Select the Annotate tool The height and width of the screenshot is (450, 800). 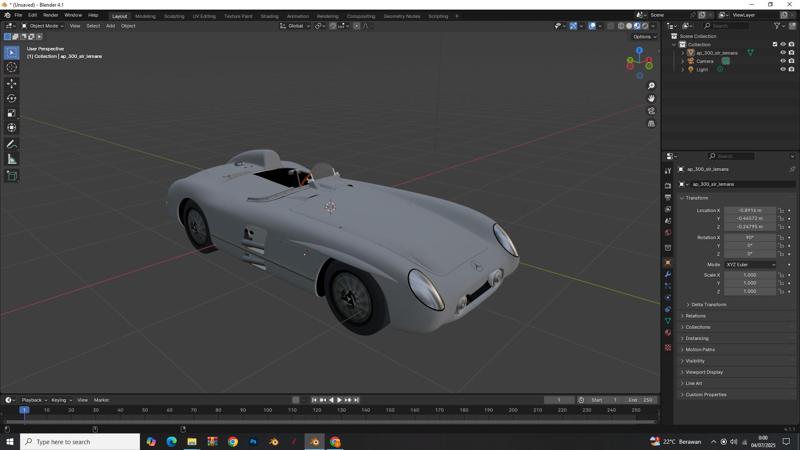point(12,144)
